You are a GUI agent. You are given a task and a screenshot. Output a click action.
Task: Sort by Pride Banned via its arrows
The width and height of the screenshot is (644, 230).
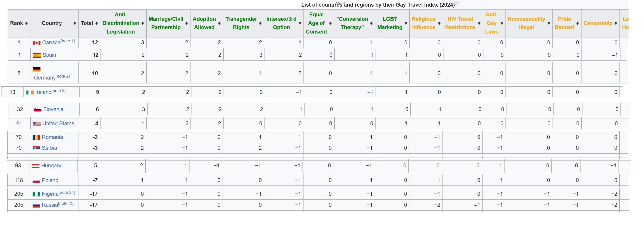coord(577,23)
